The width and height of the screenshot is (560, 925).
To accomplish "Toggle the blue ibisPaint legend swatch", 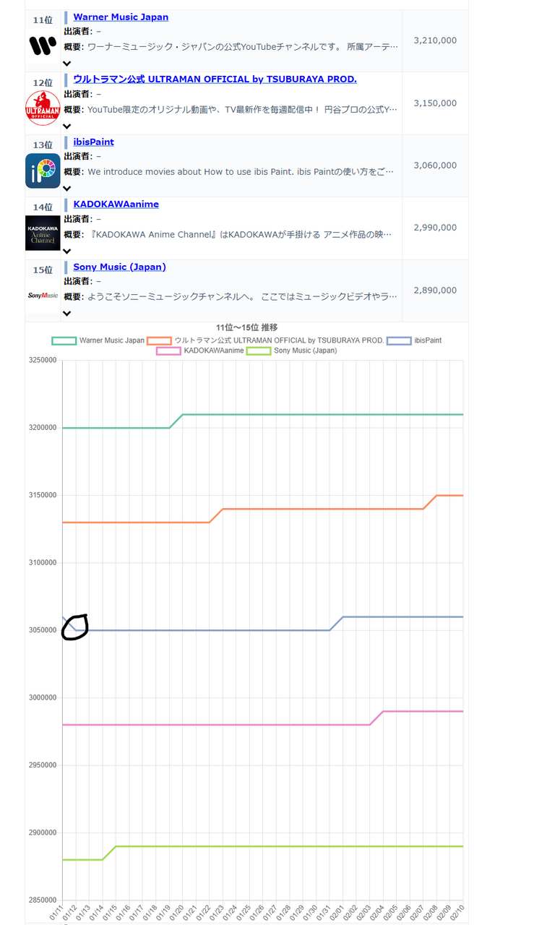I will (x=399, y=340).
